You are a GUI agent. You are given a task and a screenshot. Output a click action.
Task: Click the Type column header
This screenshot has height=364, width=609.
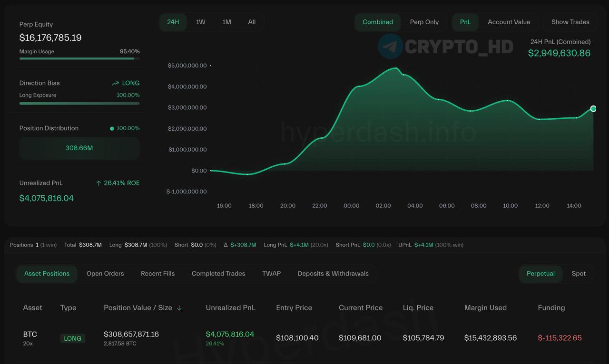pyautogui.click(x=68, y=308)
